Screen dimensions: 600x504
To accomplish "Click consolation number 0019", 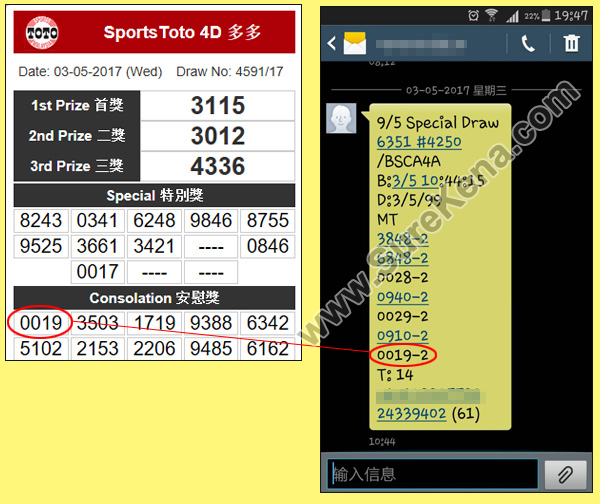I will pos(41,323).
